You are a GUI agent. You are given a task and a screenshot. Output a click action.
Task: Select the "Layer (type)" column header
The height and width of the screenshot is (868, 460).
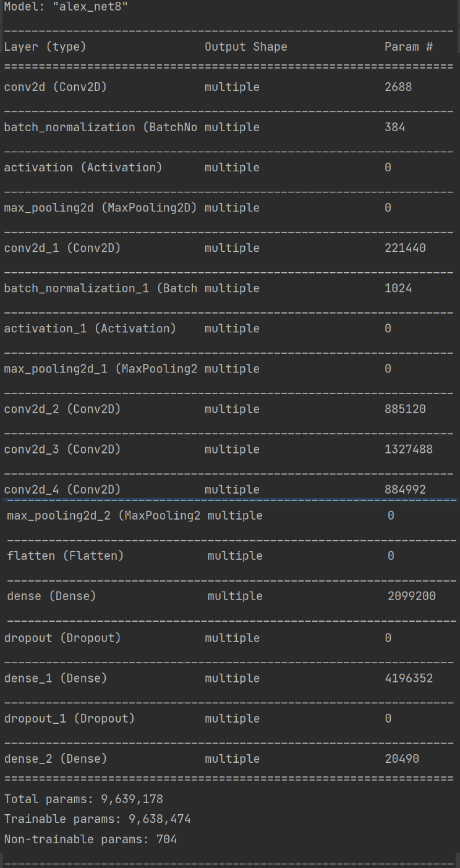(45, 47)
